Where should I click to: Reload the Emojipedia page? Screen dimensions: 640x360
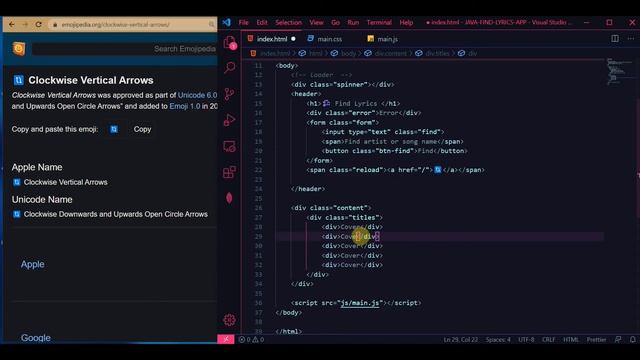(38, 24)
